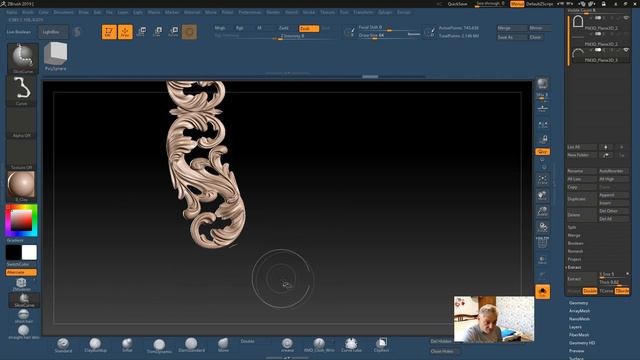640x360 pixels.
Task: Toggle Double option in Extract section
Action: [590, 291]
